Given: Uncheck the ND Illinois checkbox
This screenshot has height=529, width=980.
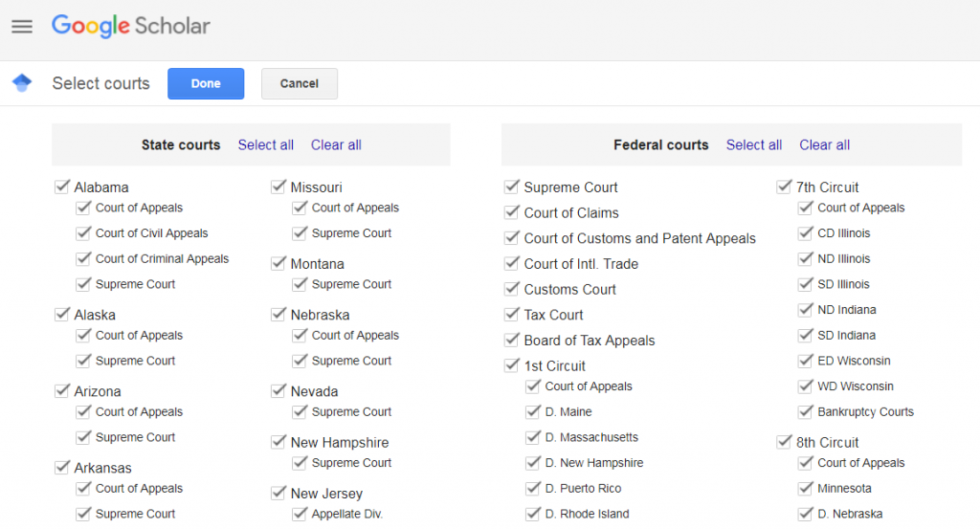Looking at the screenshot, I should coord(806,258).
